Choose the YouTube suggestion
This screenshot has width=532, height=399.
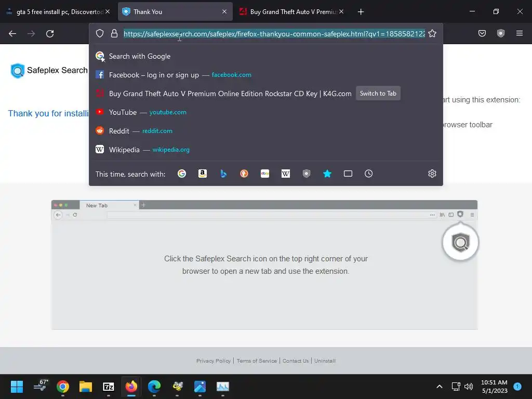tap(265, 112)
